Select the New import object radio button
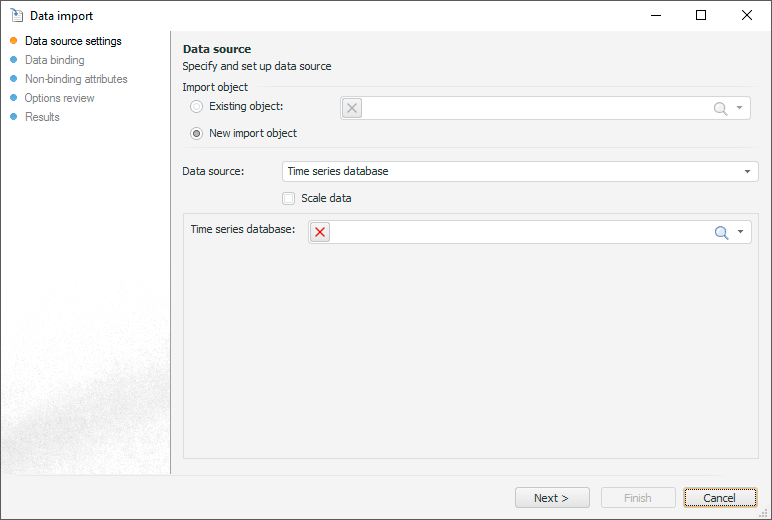The image size is (772, 520). click(x=197, y=133)
